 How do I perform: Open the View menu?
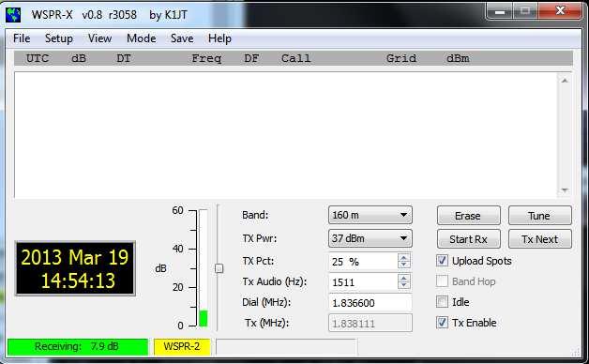(x=99, y=38)
